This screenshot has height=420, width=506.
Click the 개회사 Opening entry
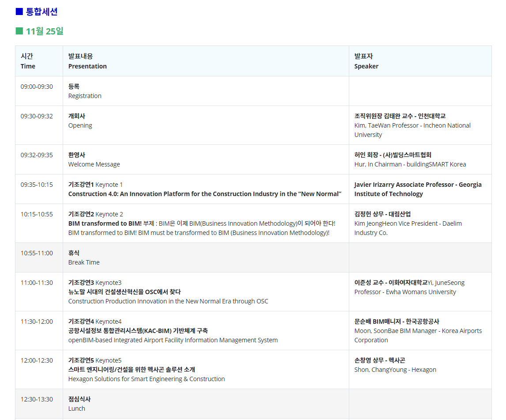point(80,121)
